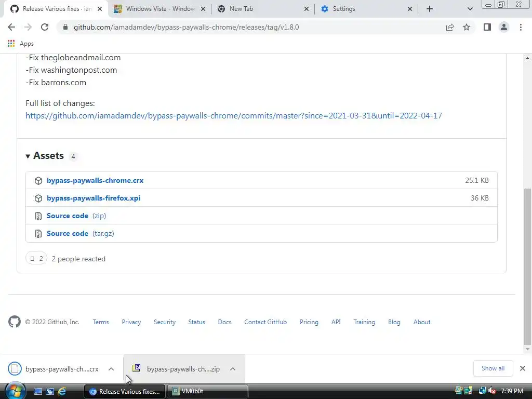Viewport: 532px width, 399px height.
Task: Click the scrollbar up arrow
Action: [x=527, y=58]
